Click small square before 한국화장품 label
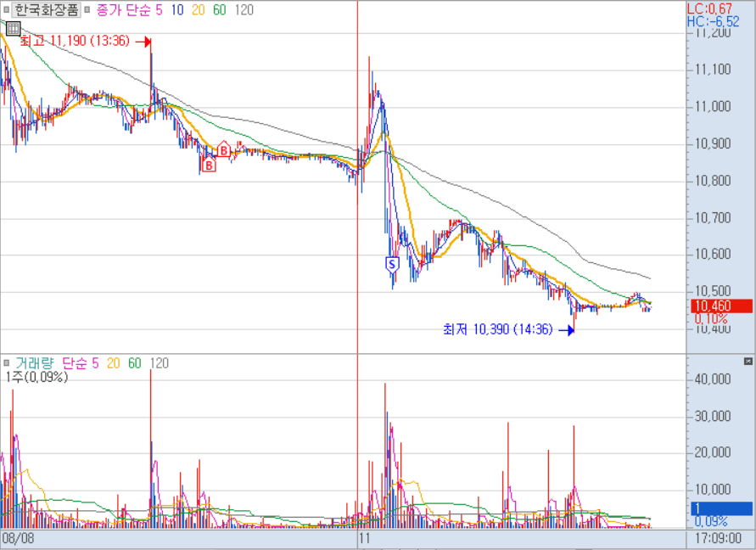The height and width of the screenshot is (550, 756). click(7, 10)
